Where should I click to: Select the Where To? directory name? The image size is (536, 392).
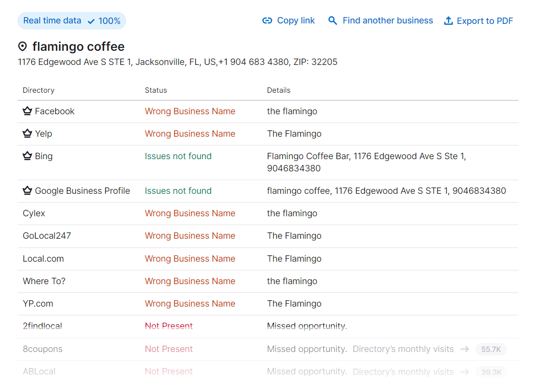pyautogui.click(x=44, y=281)
